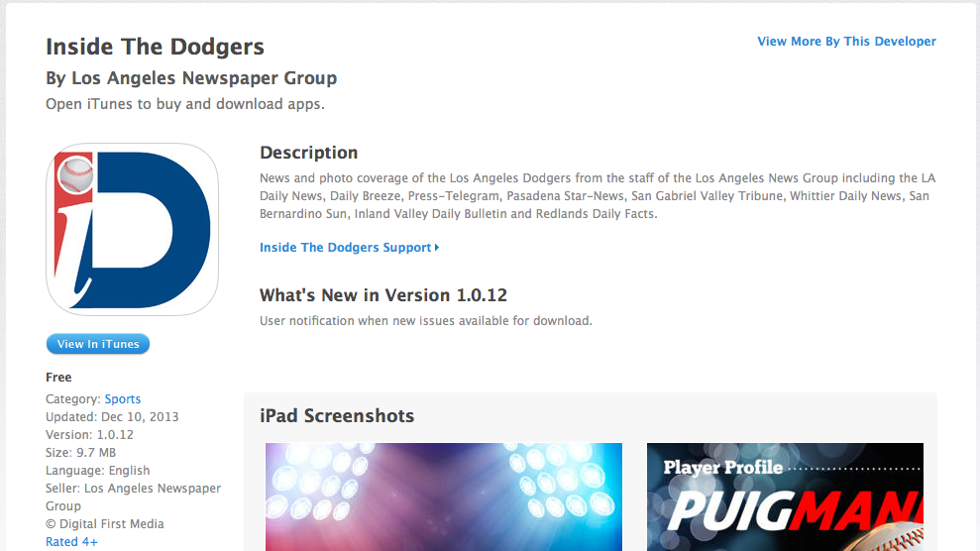Click the baseball in the app icon
The image size is (980, 551).
76,175
